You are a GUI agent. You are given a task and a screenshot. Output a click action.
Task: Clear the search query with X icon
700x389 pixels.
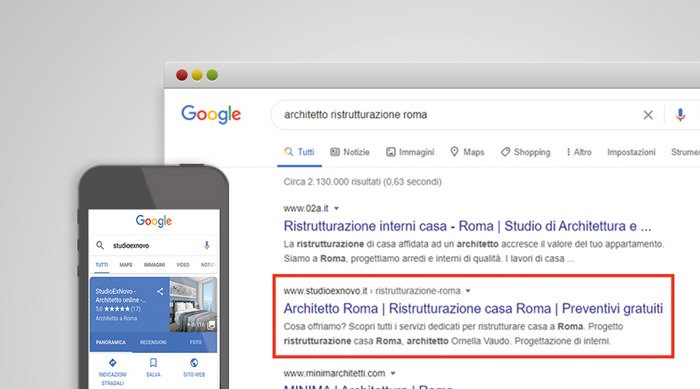(x=648, y=115)
